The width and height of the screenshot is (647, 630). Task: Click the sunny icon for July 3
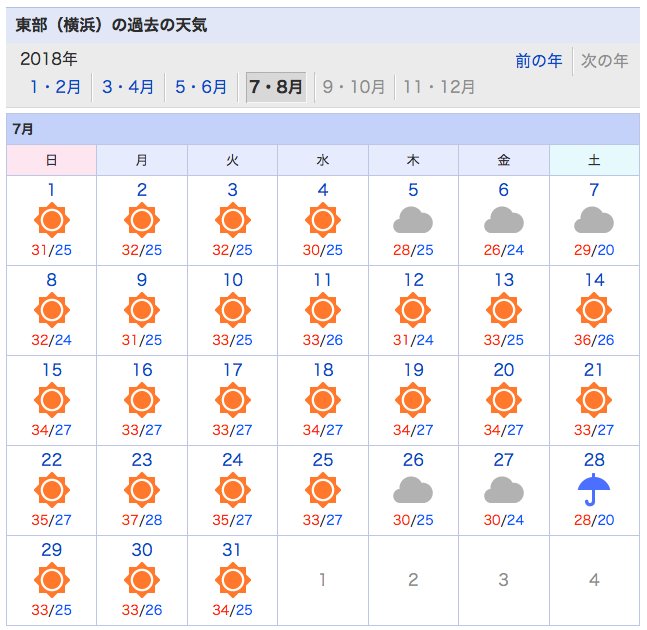233,220
